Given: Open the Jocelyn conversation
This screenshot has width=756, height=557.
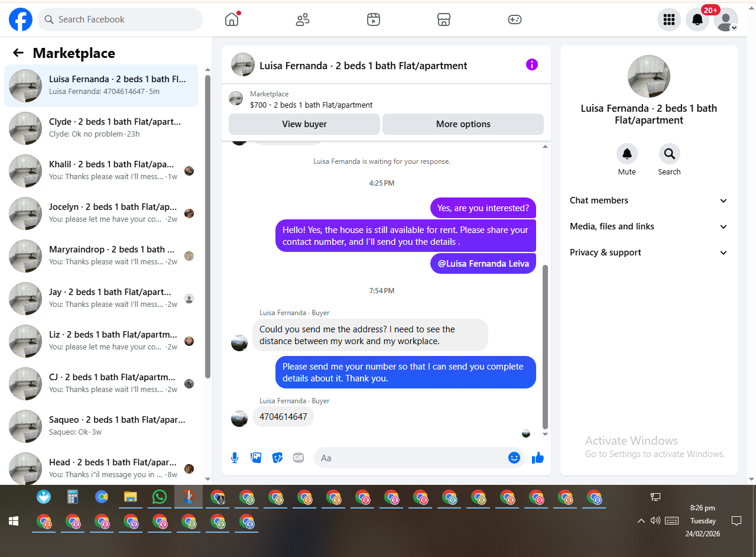Looking at the screenshot, I should click(x=102, y=213).
